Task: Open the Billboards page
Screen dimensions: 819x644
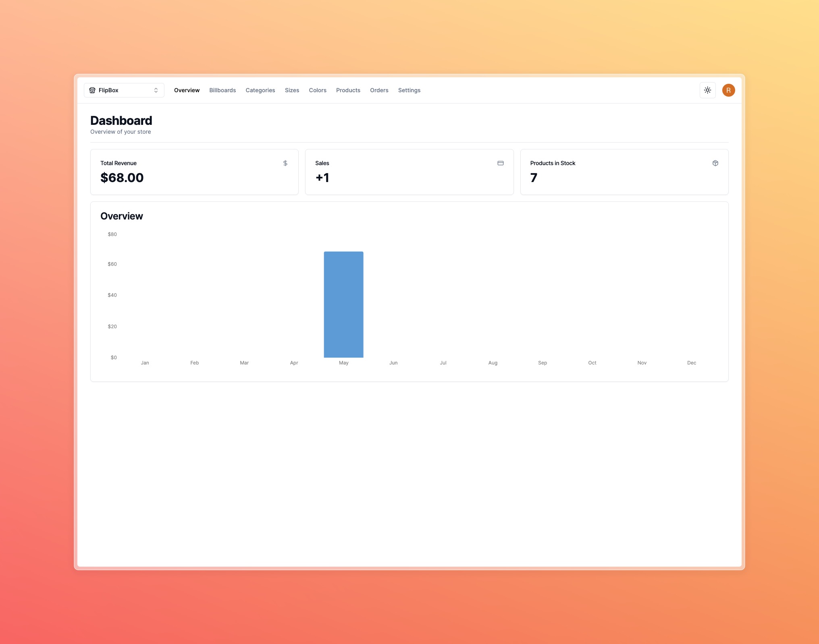Action: (222, 90)
